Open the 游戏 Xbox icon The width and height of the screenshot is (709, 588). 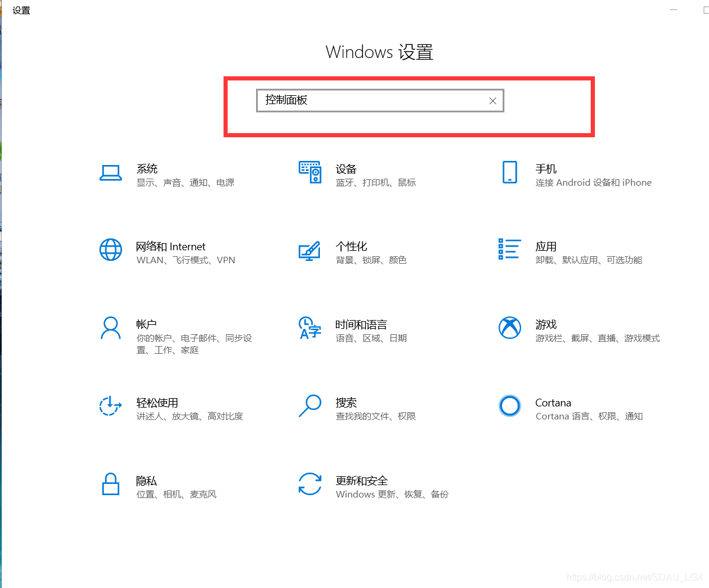coord(510,328)
